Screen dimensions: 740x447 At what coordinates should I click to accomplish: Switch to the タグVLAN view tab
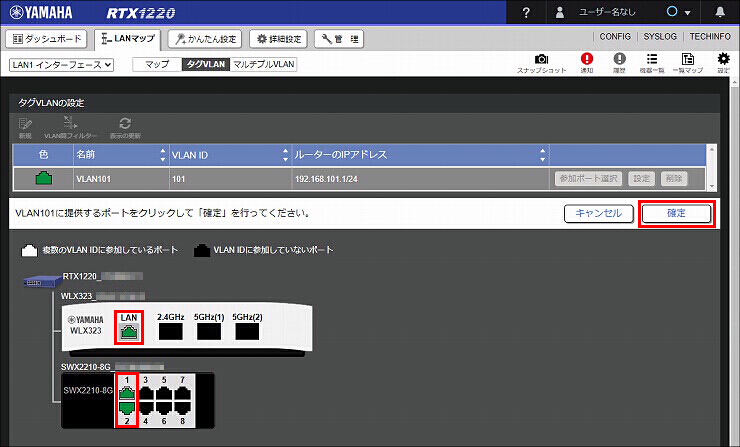206,64
